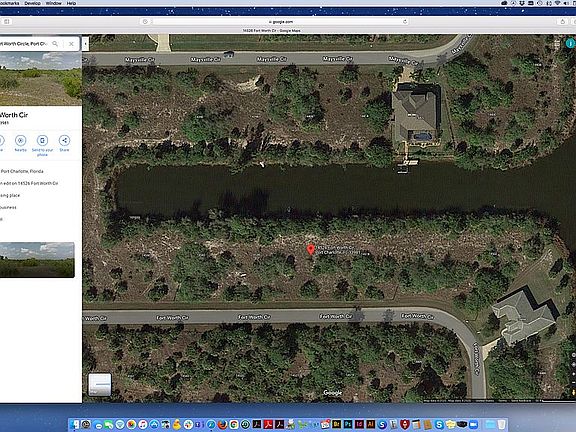Click the business link in side panel
Screen dimensions: 576x432
click(8, 208)
